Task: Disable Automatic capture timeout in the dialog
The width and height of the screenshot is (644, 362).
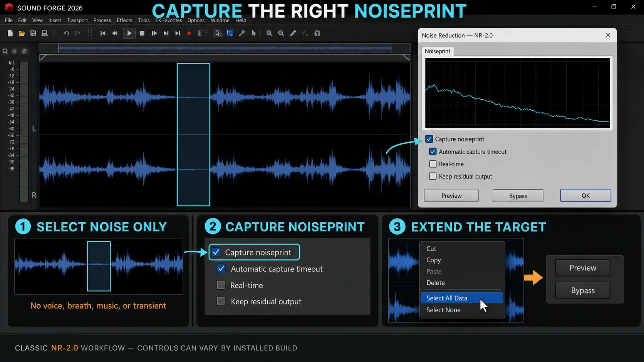Action: click(433, 152)
